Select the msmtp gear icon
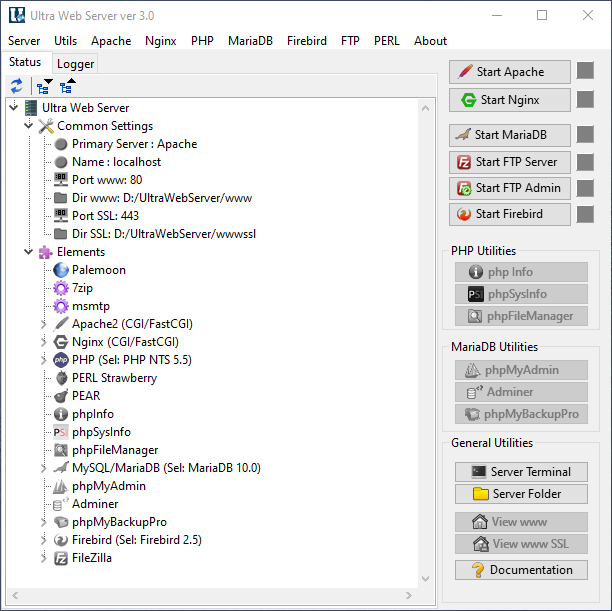 (x=61, y=306)
